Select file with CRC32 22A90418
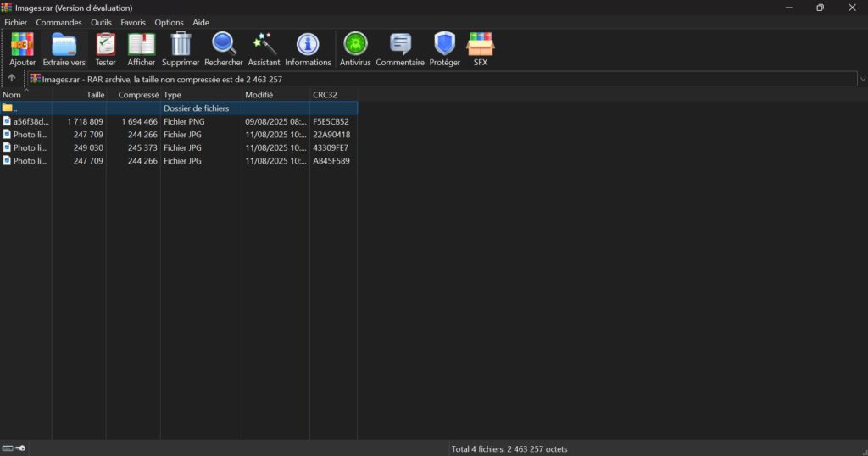 coord(179,135)
